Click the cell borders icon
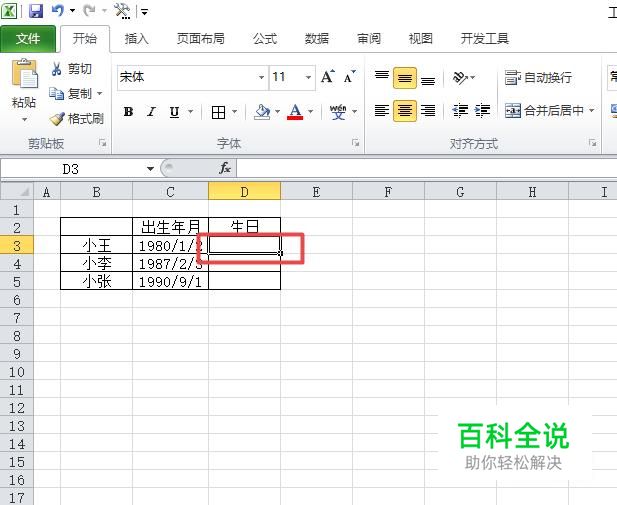617x505 pixels. (218, 113)
